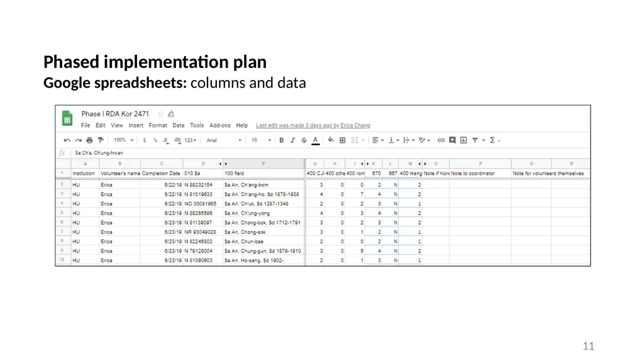Viewport: 644px width, 362px height.
Task: Select column F header
Action: (x=264, y=164)
